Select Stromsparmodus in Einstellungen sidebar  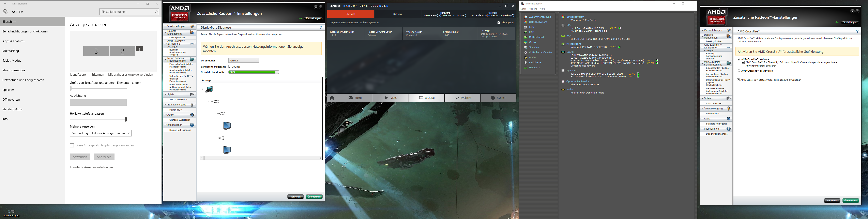coord(33,70)
